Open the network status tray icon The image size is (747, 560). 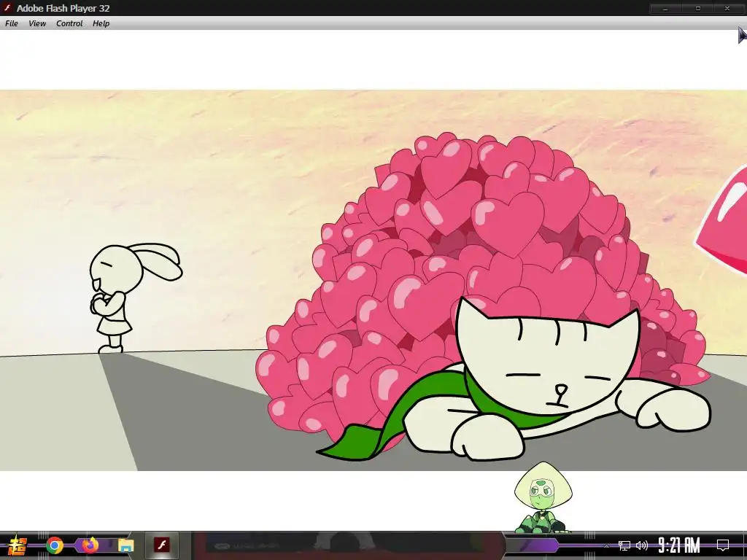(x=624, y=545)
